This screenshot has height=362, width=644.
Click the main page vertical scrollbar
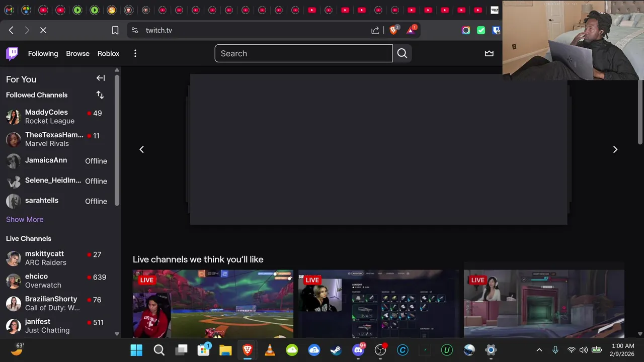640,111
